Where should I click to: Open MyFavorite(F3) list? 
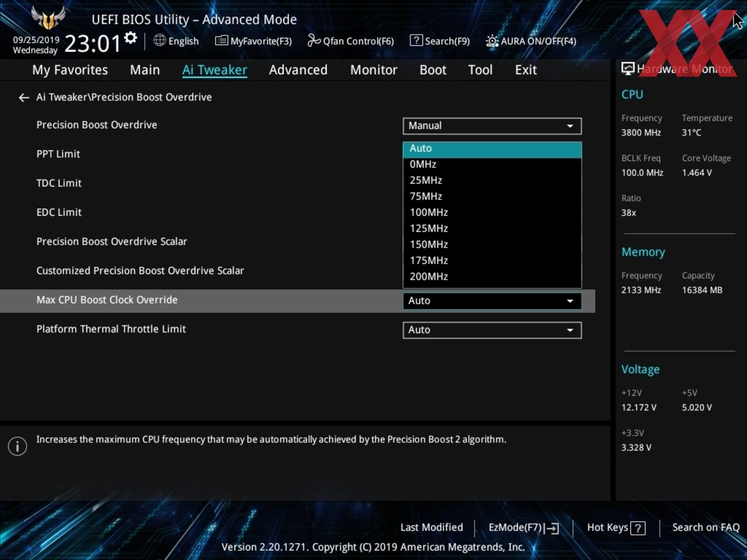pyautogui.click(x=253, y=41)
